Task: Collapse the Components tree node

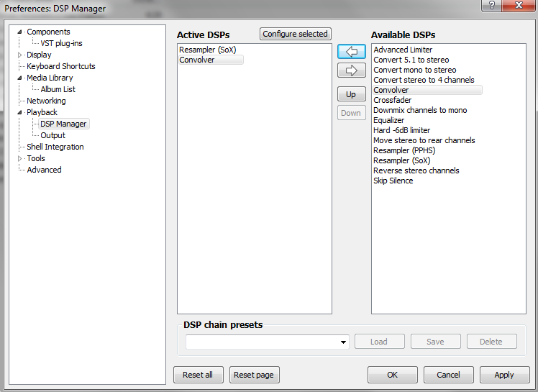Action: (19, 32)
